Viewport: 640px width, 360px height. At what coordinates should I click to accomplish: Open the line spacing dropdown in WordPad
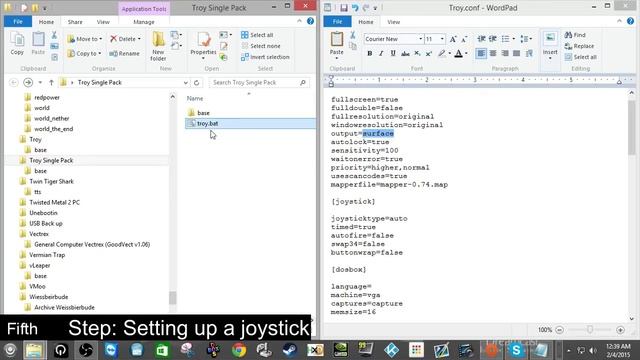coord(526,39)
